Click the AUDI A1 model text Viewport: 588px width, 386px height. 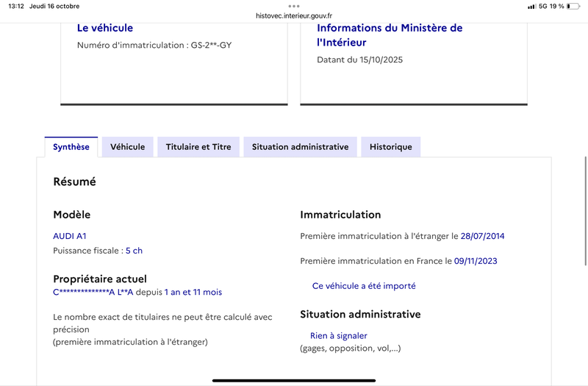coord(70,236)
